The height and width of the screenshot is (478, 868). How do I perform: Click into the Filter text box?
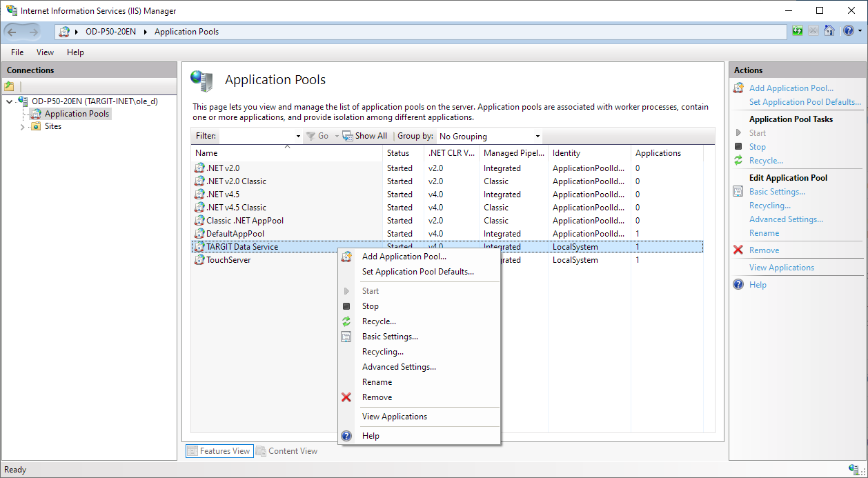pos(257,136)
